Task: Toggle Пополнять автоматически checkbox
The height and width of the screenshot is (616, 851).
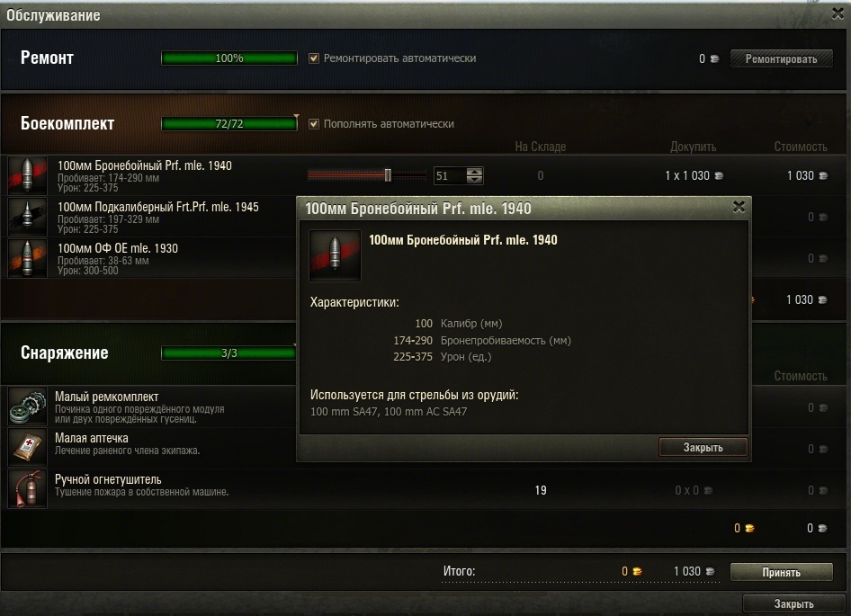Action: [314, 124]
